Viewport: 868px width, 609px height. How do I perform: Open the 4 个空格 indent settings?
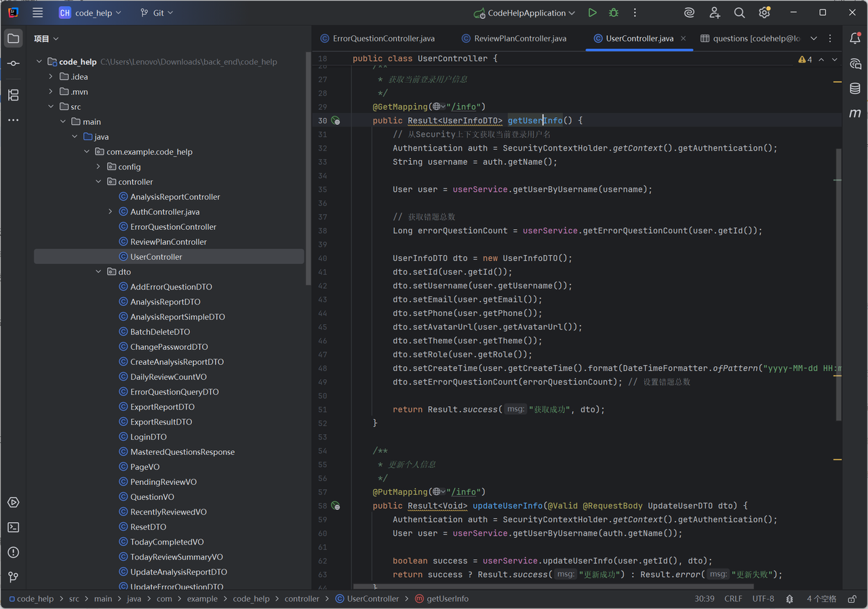821,599
